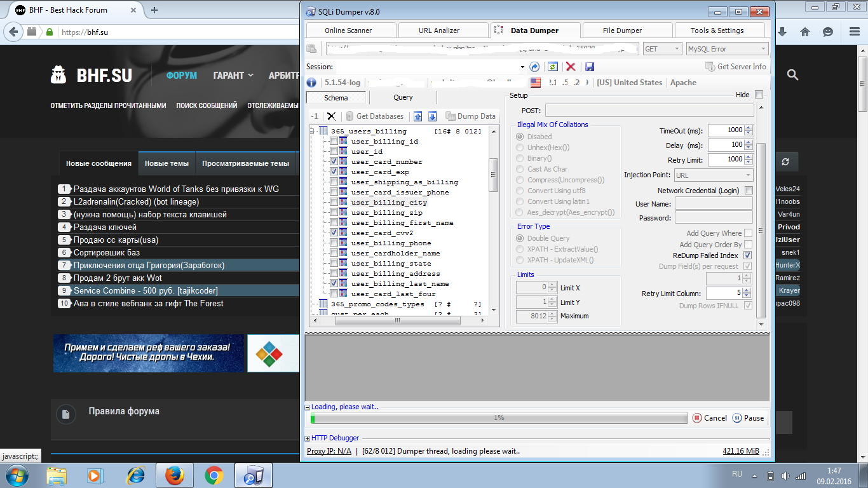Expand the ГАРАНТ menu on the forum
The width and height of the screenshot is (868, 488).
pos(233,75)
